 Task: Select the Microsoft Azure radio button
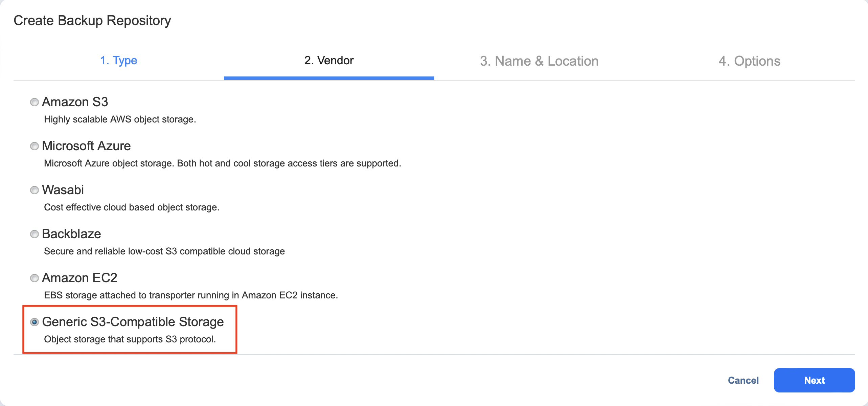tap(34, 146)
